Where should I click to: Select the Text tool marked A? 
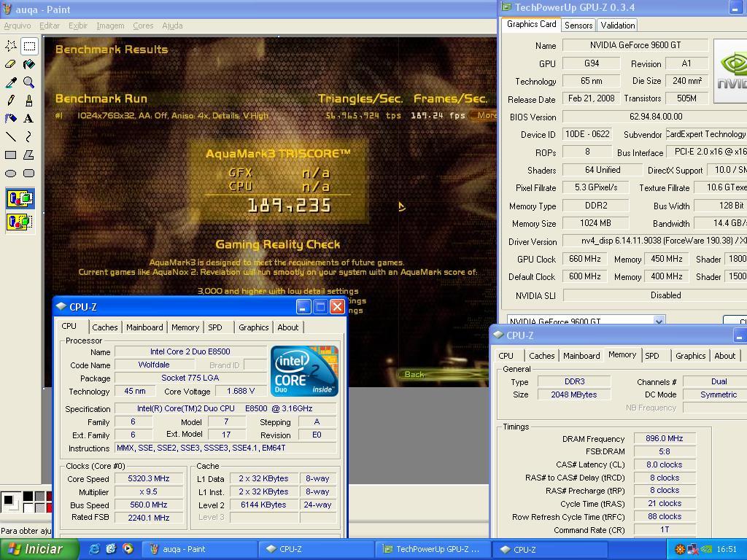click(x=29, y=119)
